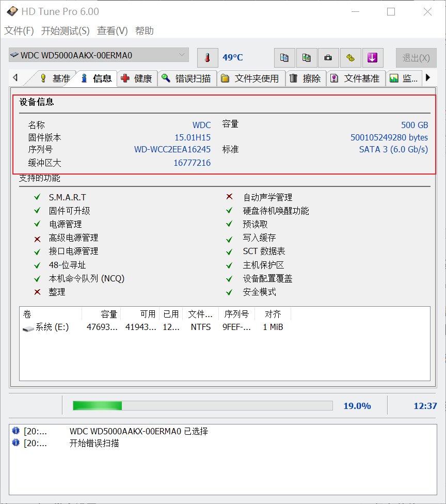
Task: Switch to the 基准 tab
Action: (55, 78)
